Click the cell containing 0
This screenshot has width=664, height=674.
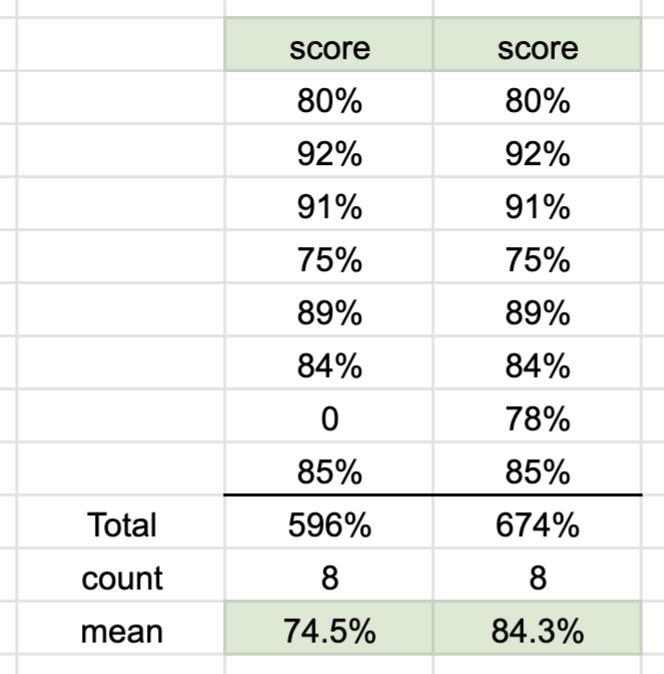pos(329,416)
